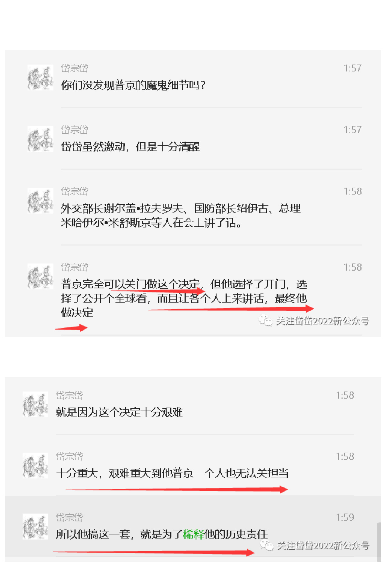Click avatar beside 就是因为这个决定 message
The width and height of the screenshot is (385, 588).
(x=35, y=404)
